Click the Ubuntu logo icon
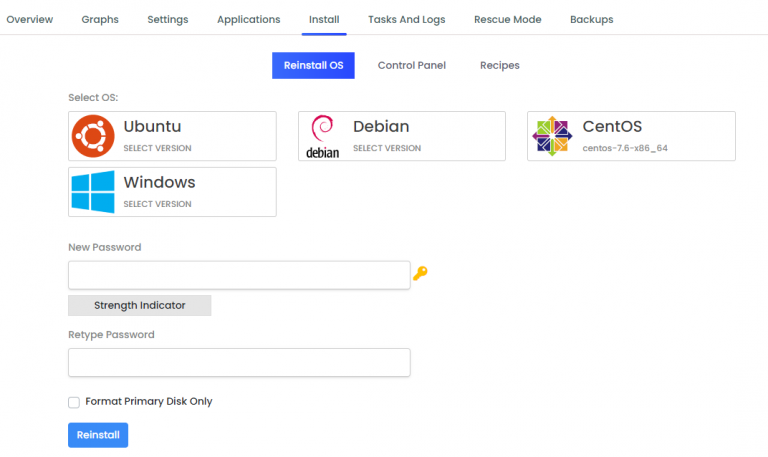768x457 pixels. pos(93,136)
